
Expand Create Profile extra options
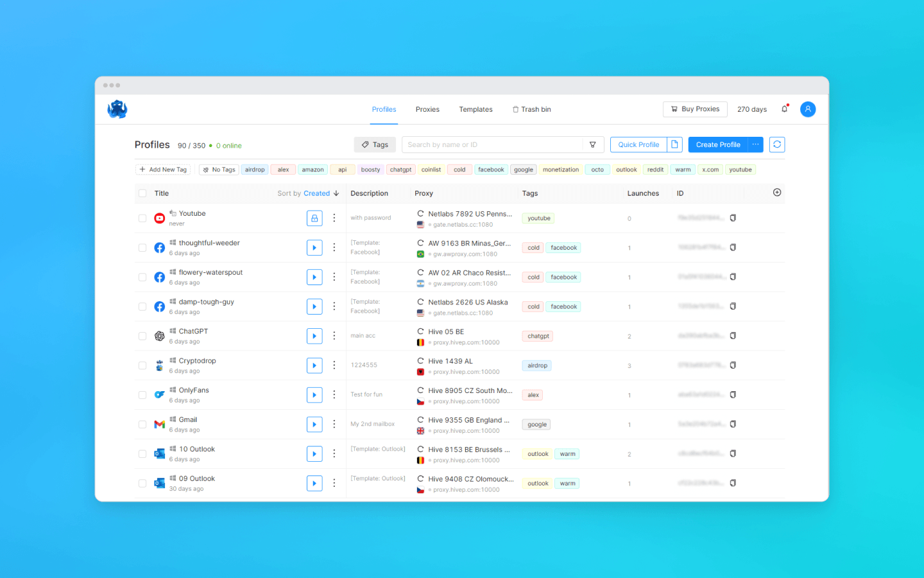tap(756, 144)
